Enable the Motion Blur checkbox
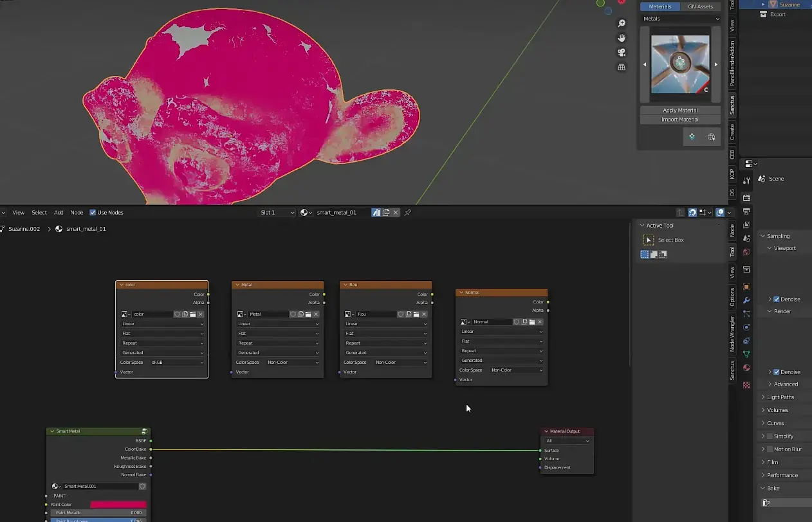Image resolution: width=812 pixels, height=522 pixels. click(x=770, y=449)
